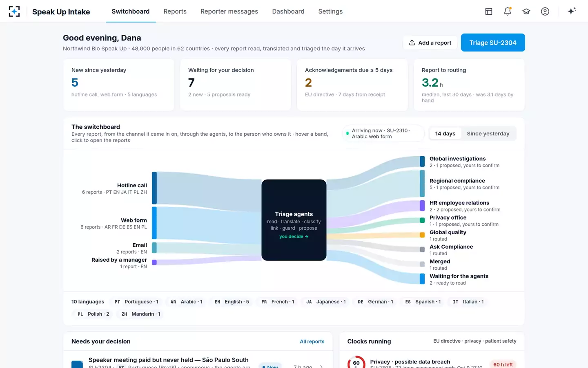
Task: Open the user profile icon
Action: coord(545,11)
